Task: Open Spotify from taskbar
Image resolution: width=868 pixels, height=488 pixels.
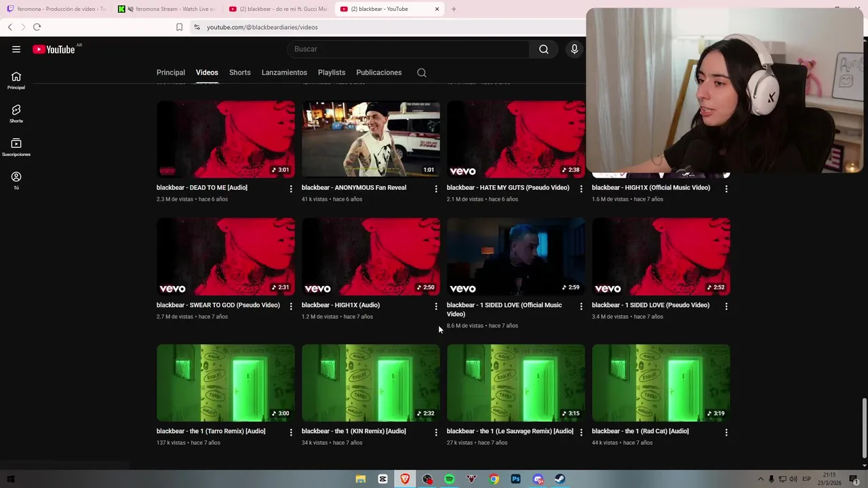Action: 449,479
